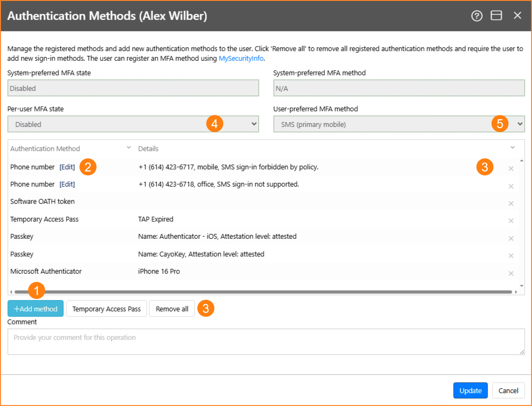Open the Per-user MFA state dropdown

133,124
